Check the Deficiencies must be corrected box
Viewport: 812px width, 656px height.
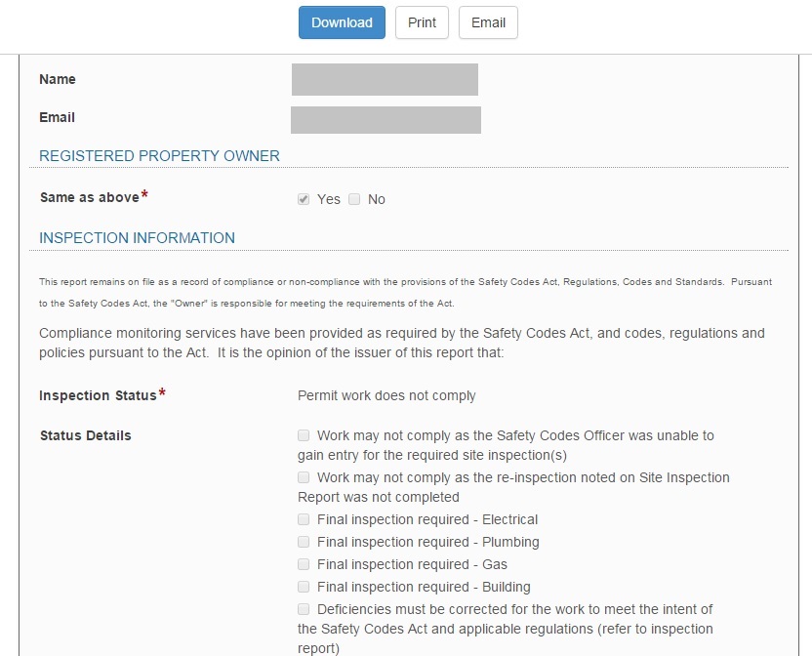(304, 609)
